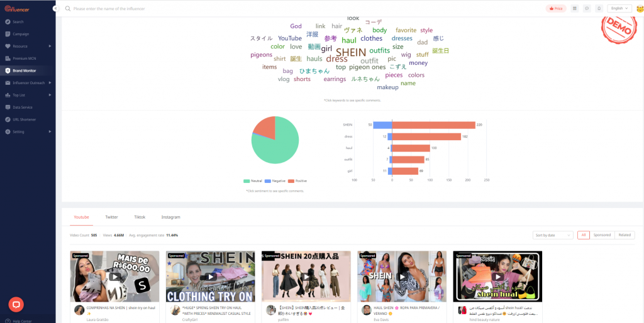
Task: Open the Sort by date dropdown
Action: [553, 235]
